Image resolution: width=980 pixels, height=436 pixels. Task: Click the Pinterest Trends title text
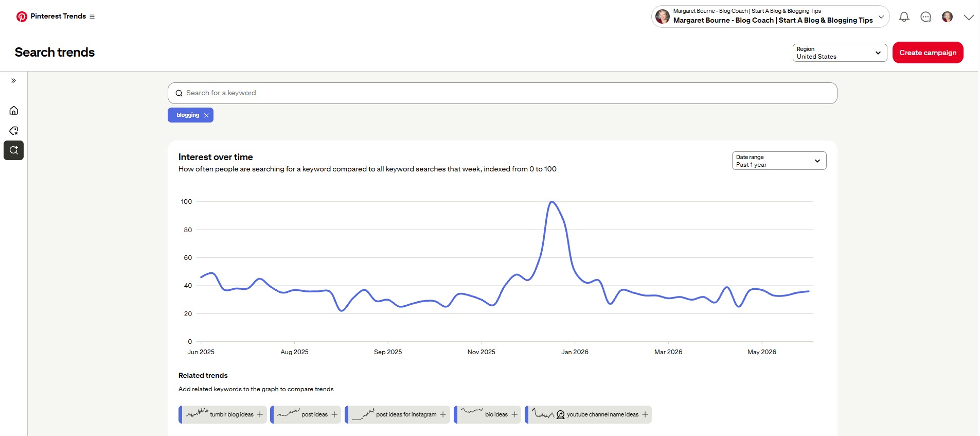pos(58,16)
